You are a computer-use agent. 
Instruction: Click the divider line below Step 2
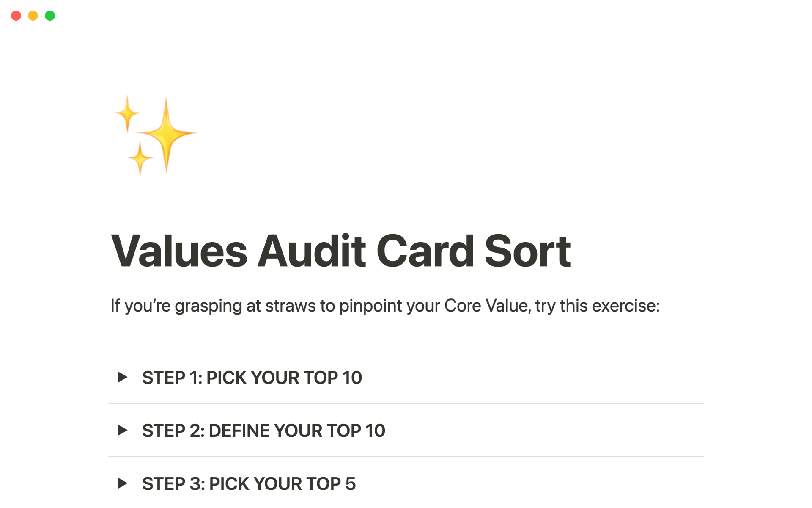(x=406, y=457)
